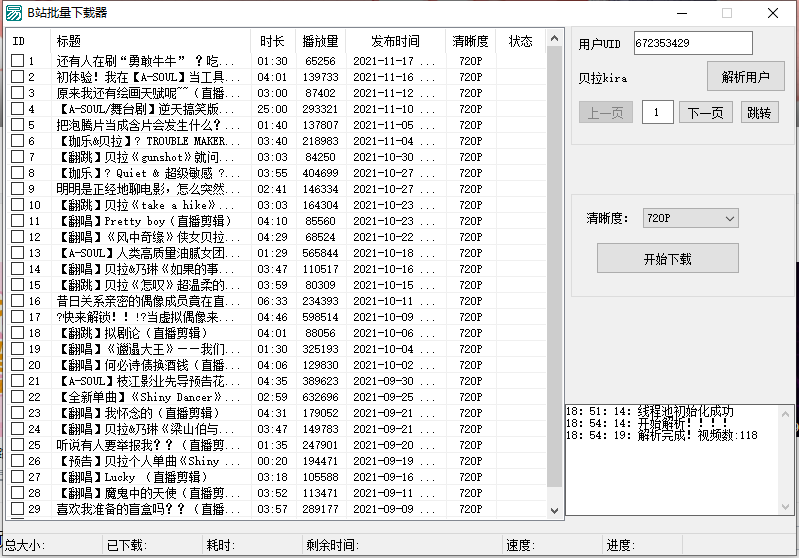Select checkbox of row 22 Shiny Dancer
The image size is (799, 558).
(x=17, y=397)
